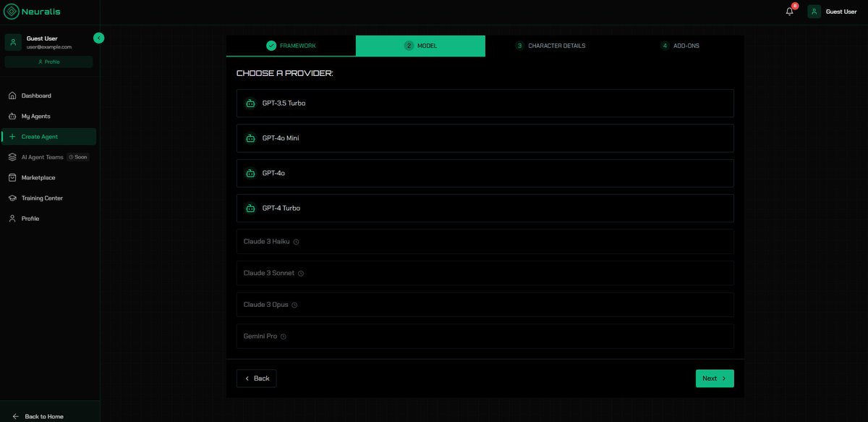
Task: Click the disabled Gemini Pro option
Action: 485,337
